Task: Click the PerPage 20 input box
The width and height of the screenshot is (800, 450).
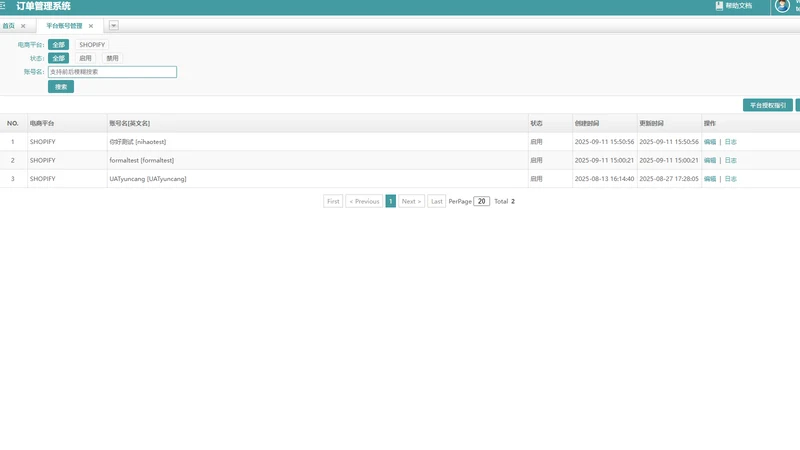Action: tap(482, 202)
